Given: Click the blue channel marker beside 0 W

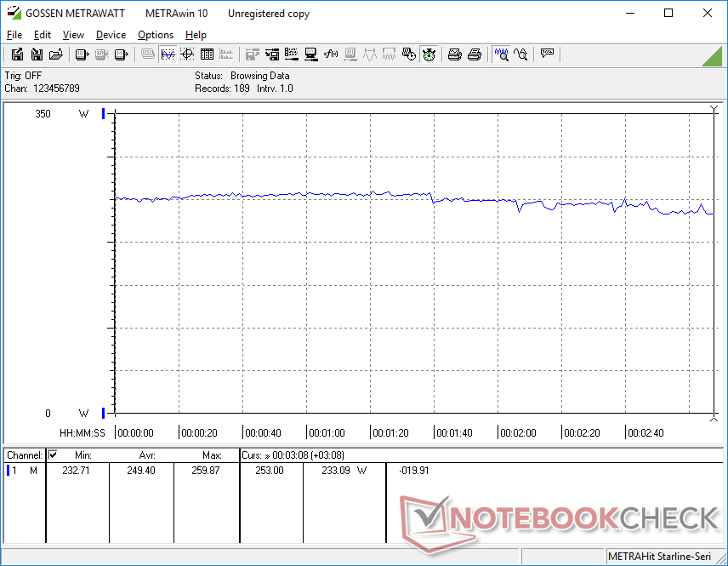Looking at the screenshot, I should [x=104, y=413].
